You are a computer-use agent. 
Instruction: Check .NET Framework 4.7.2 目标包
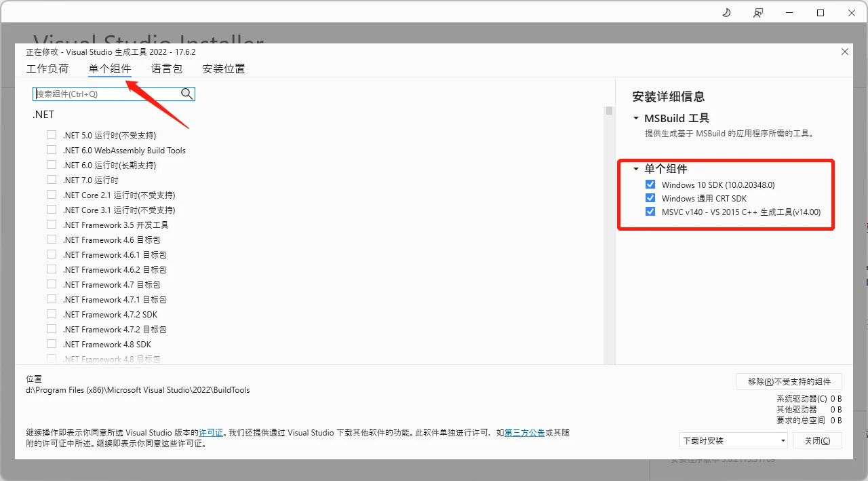pyautogui.click(x=52, y=329)
